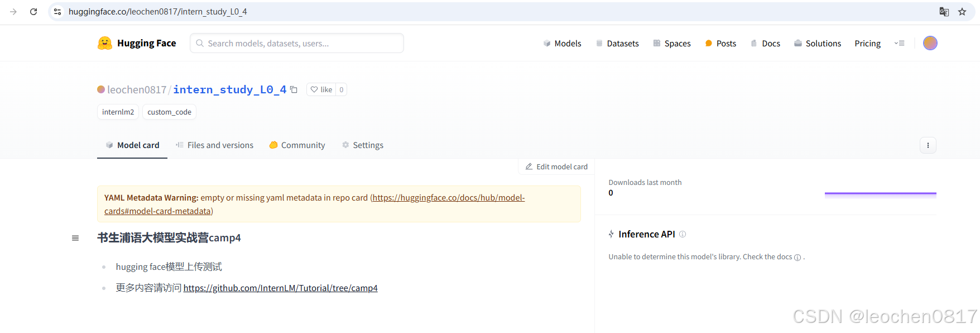The image size is (980, 333).
Task: Open the Settings tab
Action: point(363,145)
